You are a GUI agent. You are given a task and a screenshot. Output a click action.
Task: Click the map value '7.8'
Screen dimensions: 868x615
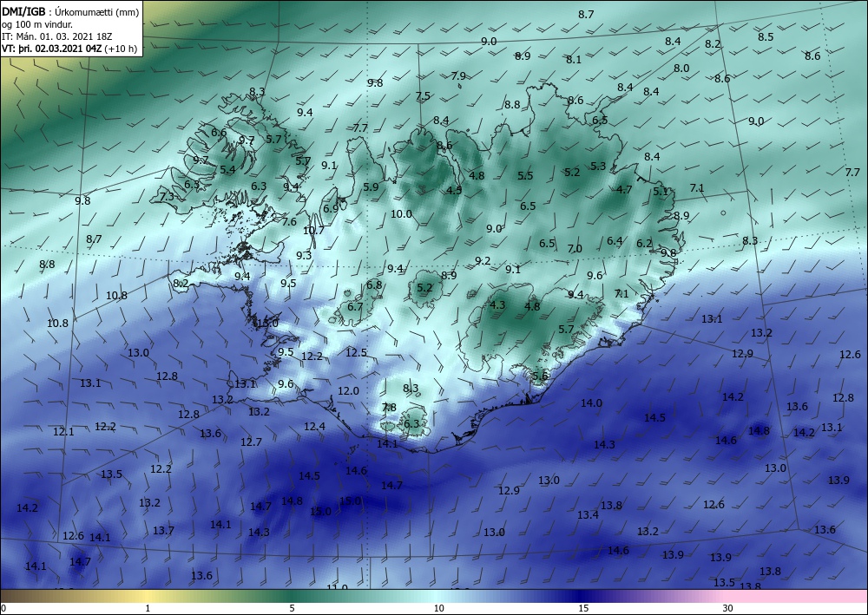click(x=389, y=408)
